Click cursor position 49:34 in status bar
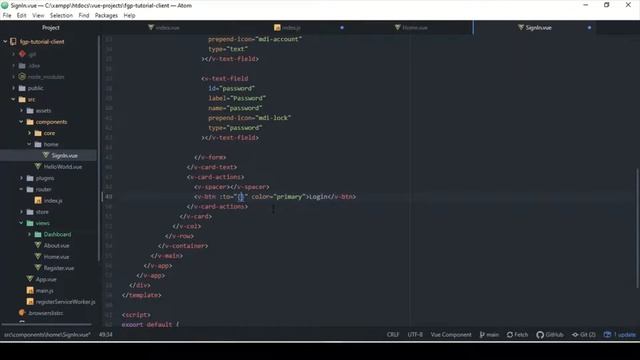The height and width of the screenshot is (360, 640). pyautogui.click(x=106, y=335)
